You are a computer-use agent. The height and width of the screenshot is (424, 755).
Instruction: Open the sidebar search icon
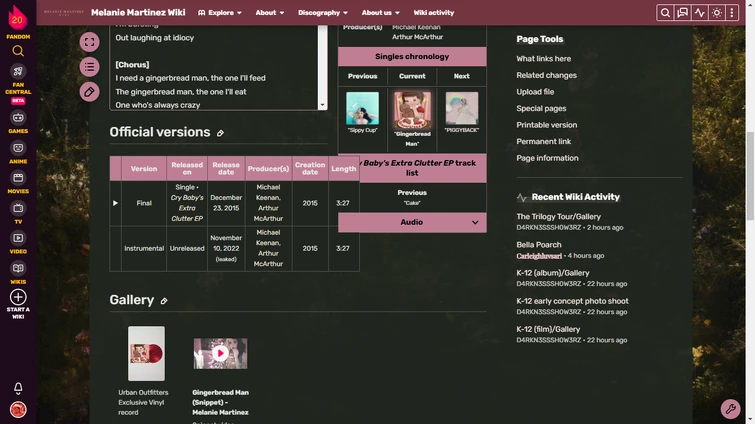18,51
